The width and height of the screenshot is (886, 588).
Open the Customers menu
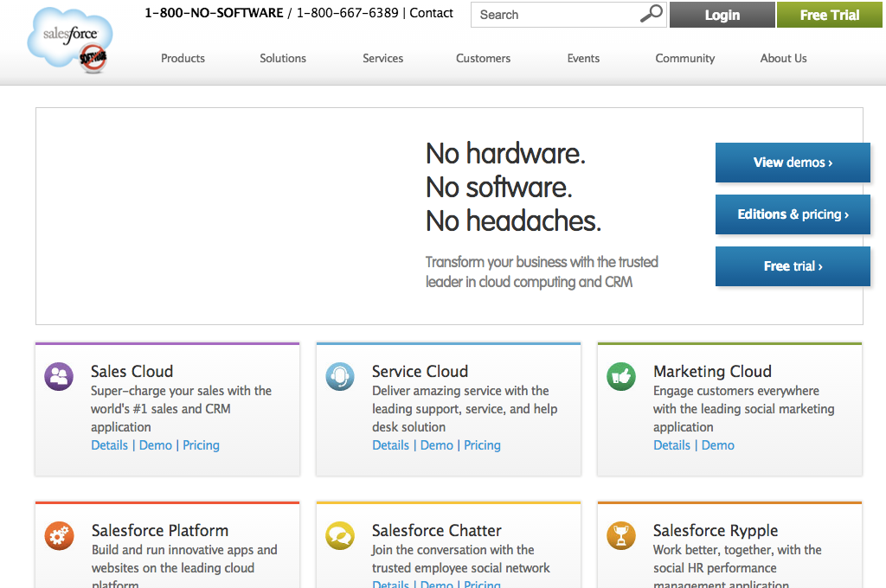[x=483, y=59]
